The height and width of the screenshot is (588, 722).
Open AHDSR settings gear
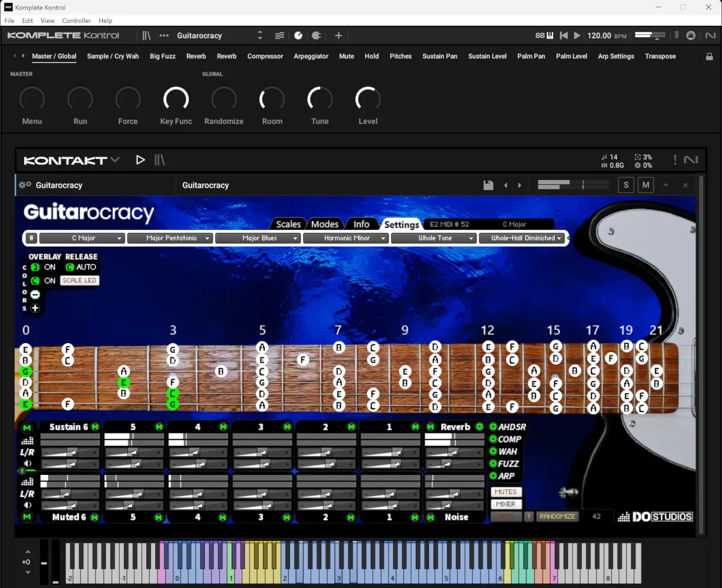tap(493, 427)
